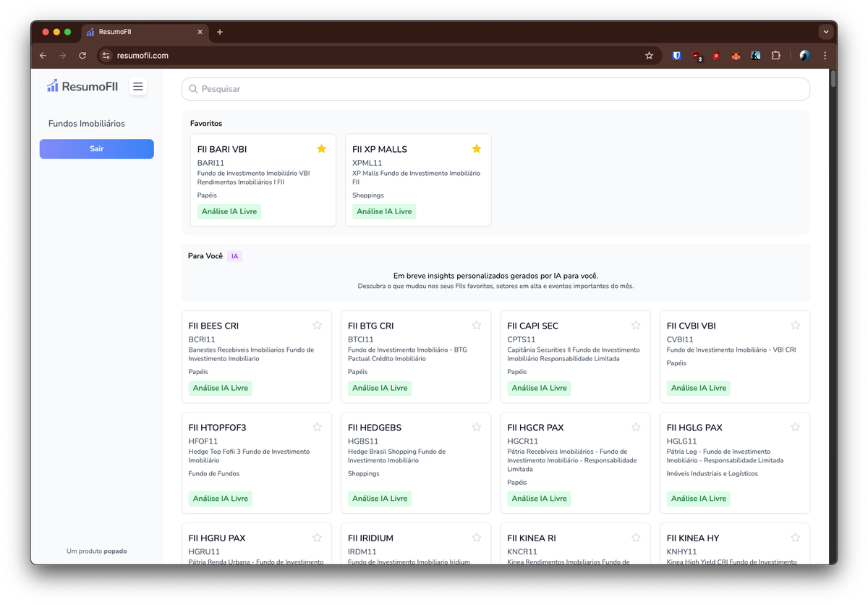This screenshot has height=605, width=868.
Task: Star the FII KINEA HY card
Action: pyautogui.click(x=796, y=538)
